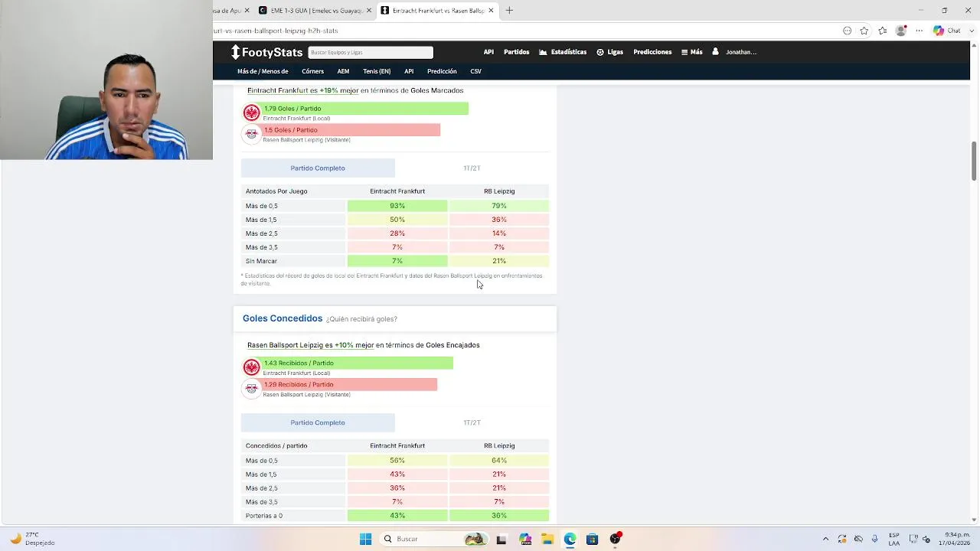Open Copilot Chat button in browser
Screen dimensions: 980x551
point(947,31)
